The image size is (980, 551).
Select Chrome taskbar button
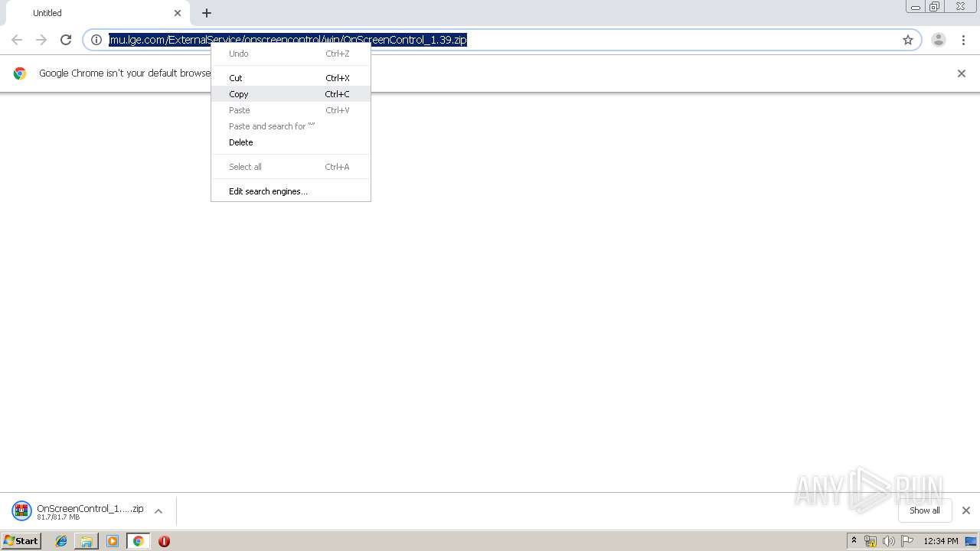tap(139, 541)
